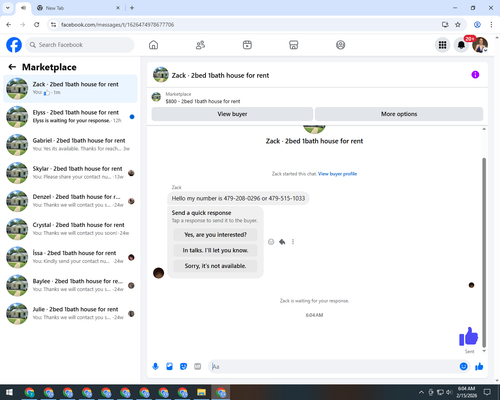The image size is (500, 400).
Task: Open the Menu grid icon
Action: click(x=442, y=45)
